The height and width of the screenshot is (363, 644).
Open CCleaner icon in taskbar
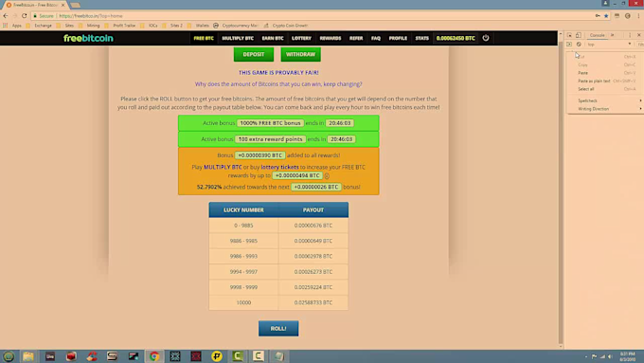(92, 356)
